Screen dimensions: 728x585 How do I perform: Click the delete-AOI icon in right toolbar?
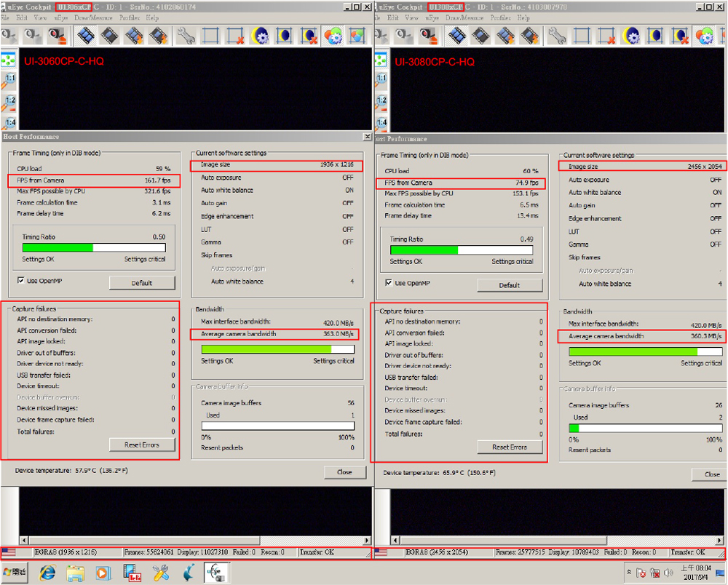606,35
